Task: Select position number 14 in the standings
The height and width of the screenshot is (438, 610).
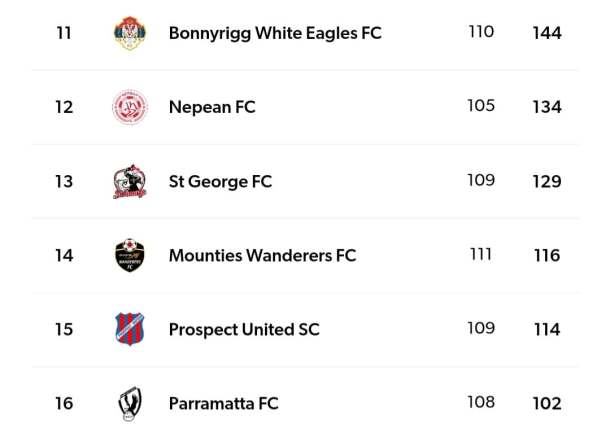Action: click(64, 255)
